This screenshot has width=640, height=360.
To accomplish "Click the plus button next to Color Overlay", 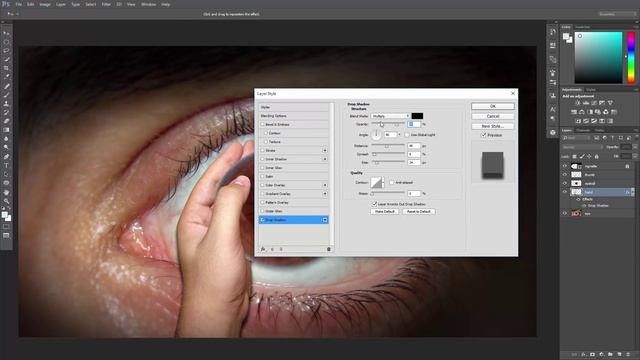I will [x=325, y=185].
